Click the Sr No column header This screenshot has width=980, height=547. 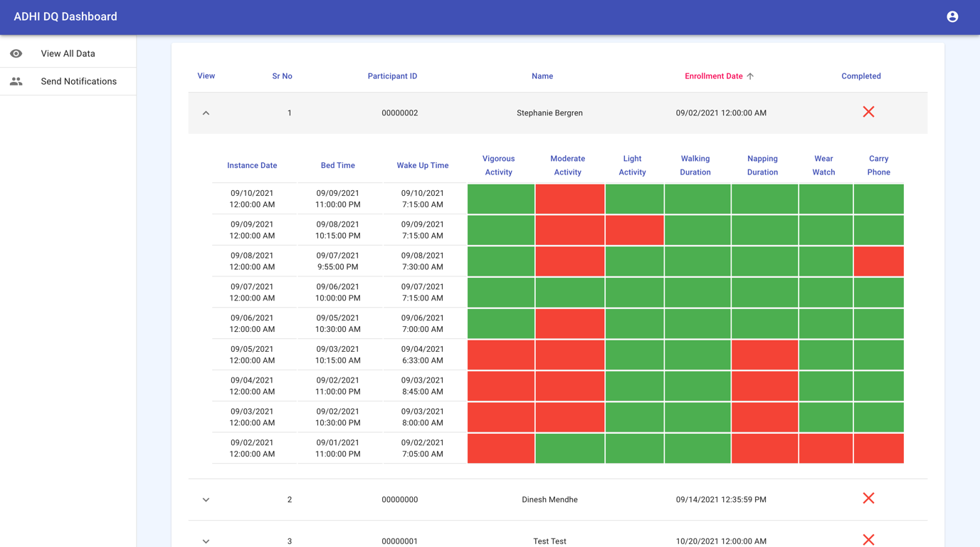click(x=282, y=76)
